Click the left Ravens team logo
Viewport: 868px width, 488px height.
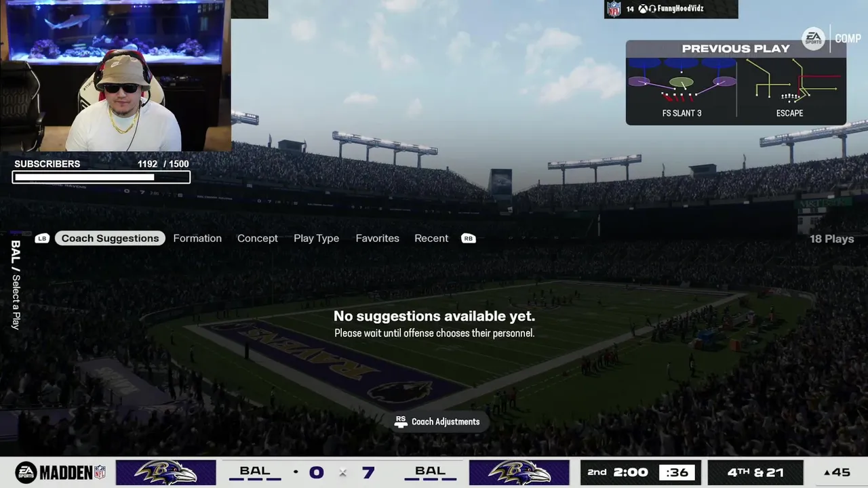[x=166, y=472]
